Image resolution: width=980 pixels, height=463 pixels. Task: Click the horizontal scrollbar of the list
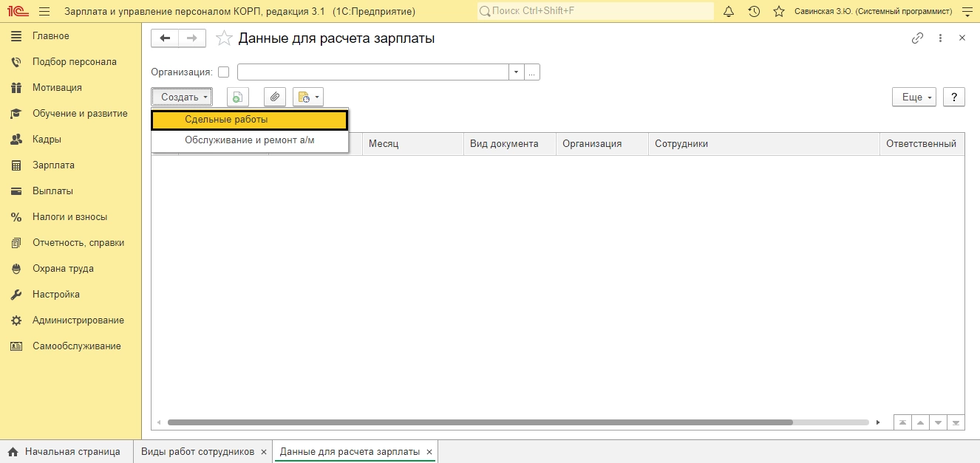tap(480, 423)
